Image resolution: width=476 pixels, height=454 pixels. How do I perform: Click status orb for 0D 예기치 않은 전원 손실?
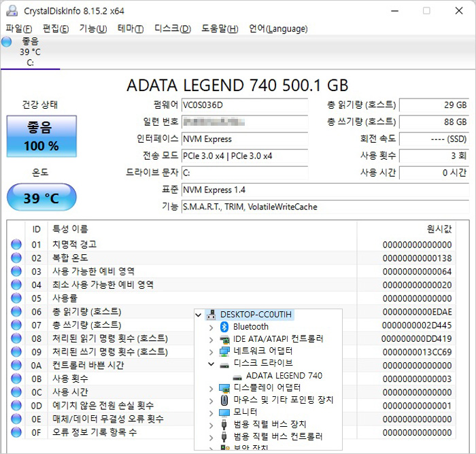pyautogui.click(x=16, y=406)
